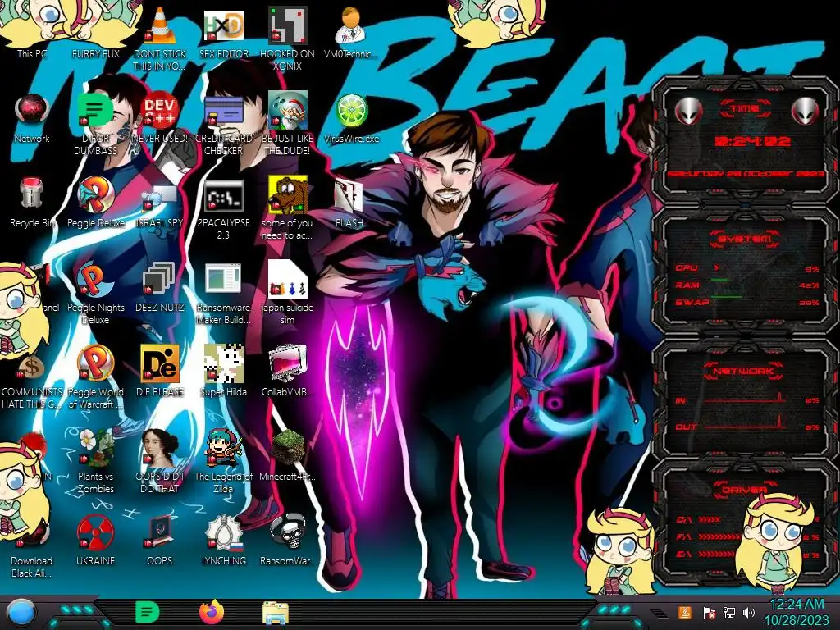Open the green chat D FOR DUMBASS shortcut
The width and height of the screenshot is (840, 630).
click(95, 123)
